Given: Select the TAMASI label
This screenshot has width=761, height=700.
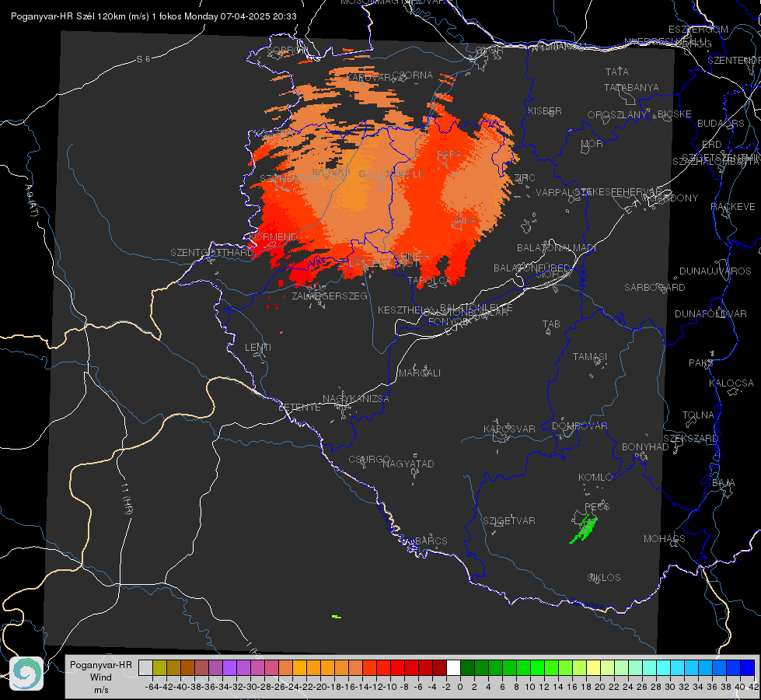Looking at the screenshot, I should (590, 356).
